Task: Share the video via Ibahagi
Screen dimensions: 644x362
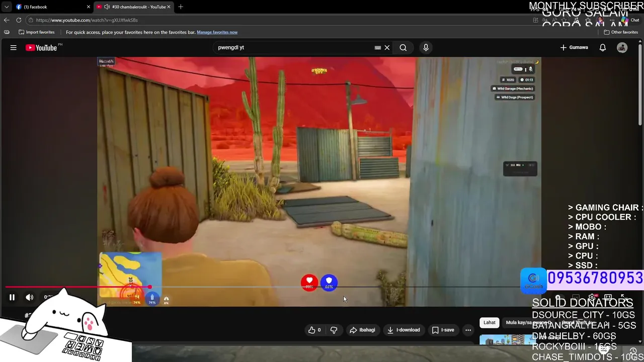Action: (x=362, y=330)
